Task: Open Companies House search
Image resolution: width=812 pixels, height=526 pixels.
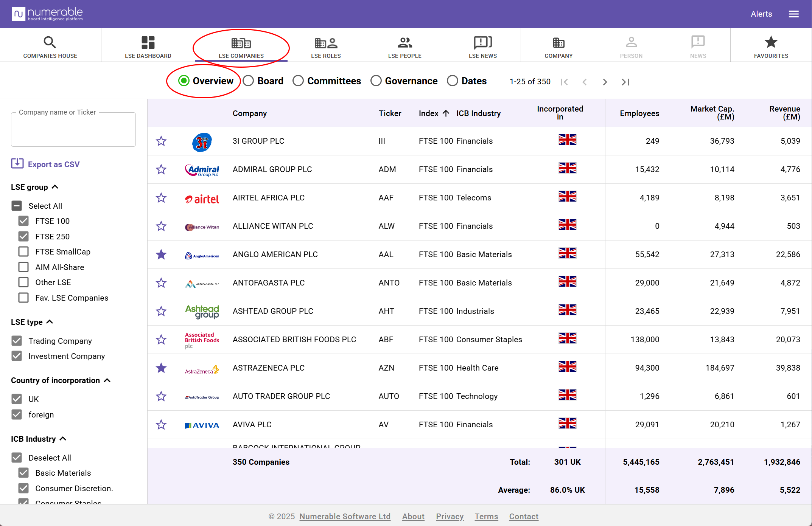Action: pos(50,47)
